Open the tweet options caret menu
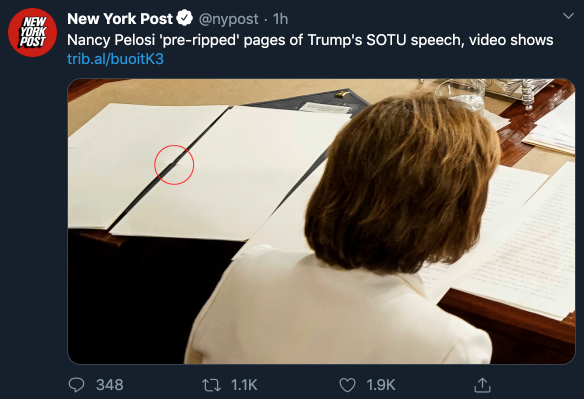This screenshot has height=399, width=584. pos(568,16)
